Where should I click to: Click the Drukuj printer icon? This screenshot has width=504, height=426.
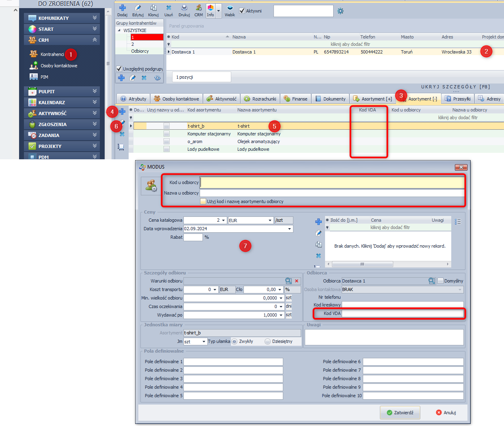tap(184, 8)
